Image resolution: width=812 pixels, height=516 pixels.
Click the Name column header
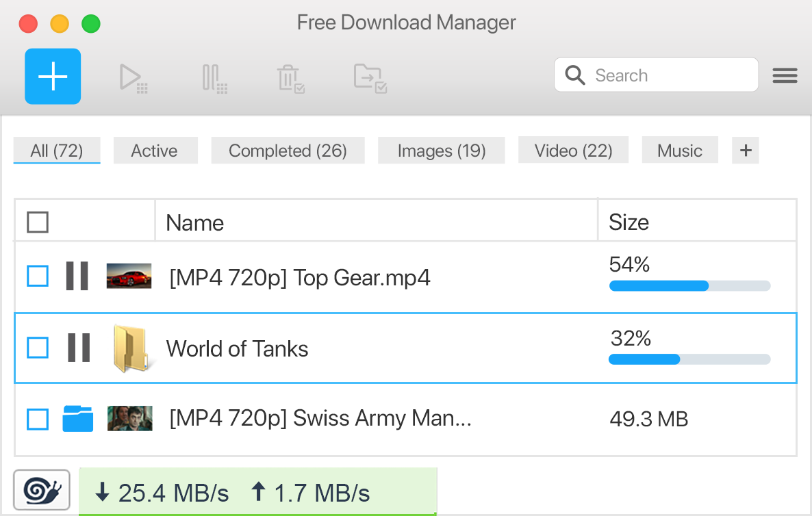point(194,222)
